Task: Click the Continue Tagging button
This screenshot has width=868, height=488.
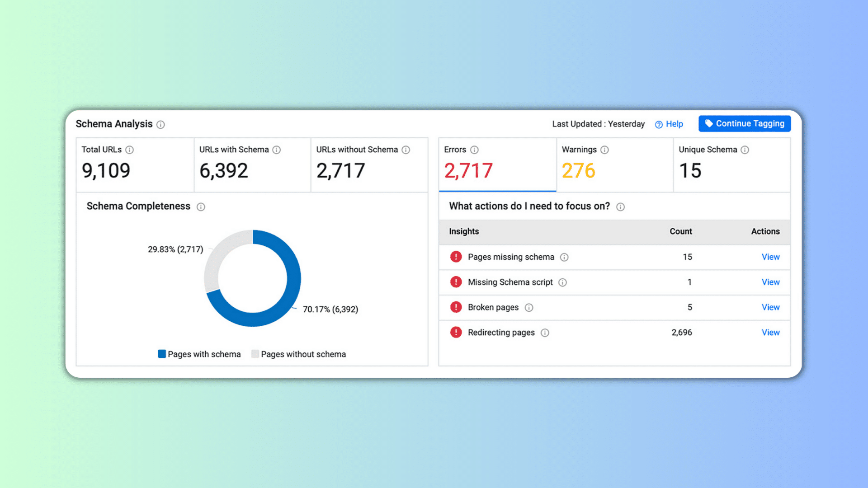Action: (745, 124)
